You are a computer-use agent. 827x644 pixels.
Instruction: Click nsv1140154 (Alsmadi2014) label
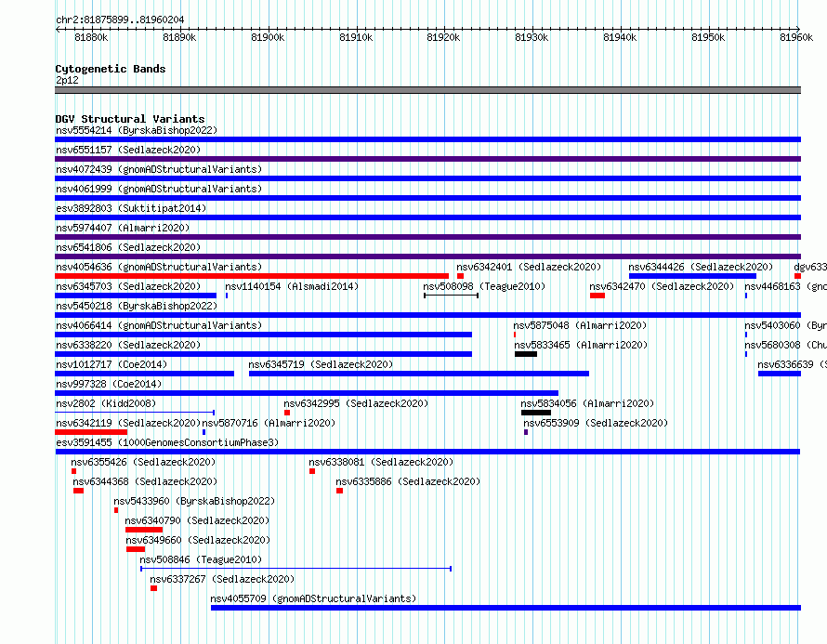tap(292, 286)
